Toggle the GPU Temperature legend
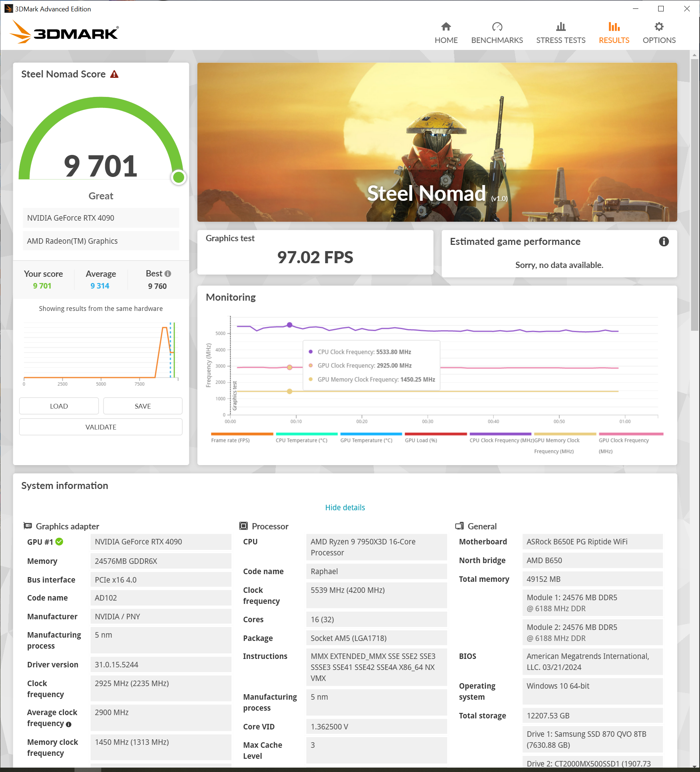Viewport: 700px width, 772px height. (366, 441)
